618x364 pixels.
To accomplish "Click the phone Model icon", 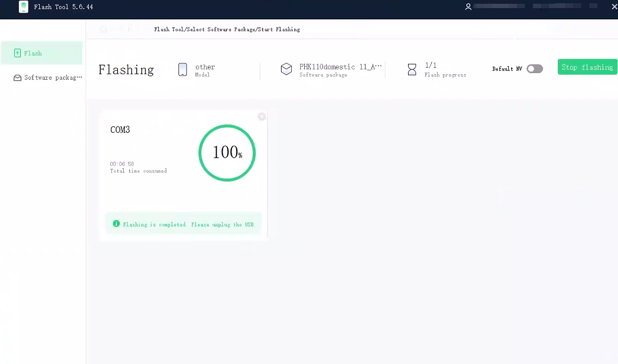I will click(182, 70).
